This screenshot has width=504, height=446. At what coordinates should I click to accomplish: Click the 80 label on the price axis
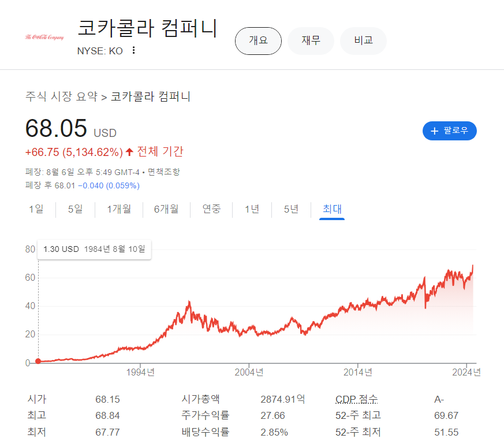pyautogui.click(x=30, y=249)
